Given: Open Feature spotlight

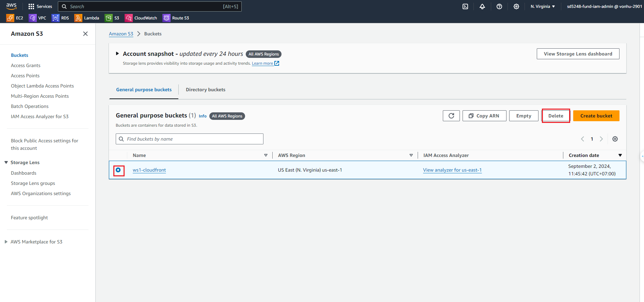Looking at the screenshot, I should tap(29, 218).
